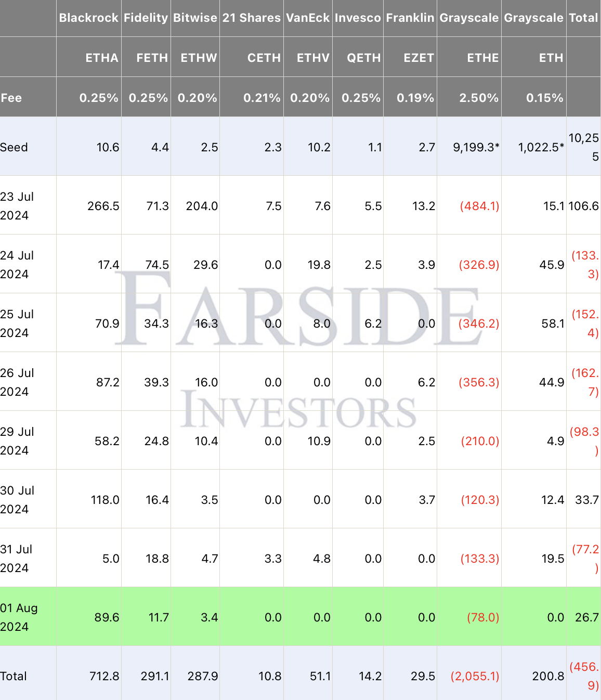
Task: Click the 266.5 Blackrock inflow value
Action: coord(103,206)
